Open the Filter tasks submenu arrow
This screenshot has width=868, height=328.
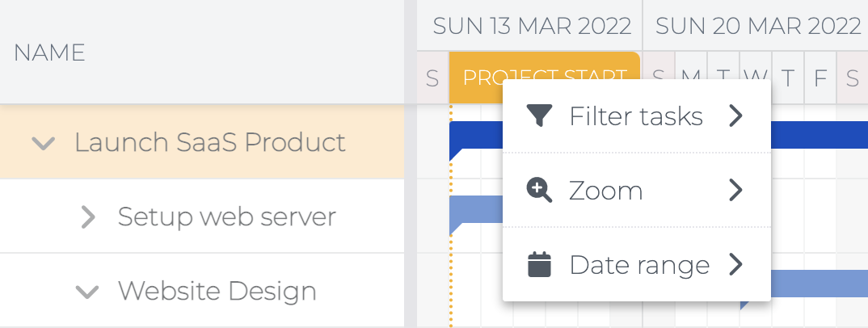[735, 116]
